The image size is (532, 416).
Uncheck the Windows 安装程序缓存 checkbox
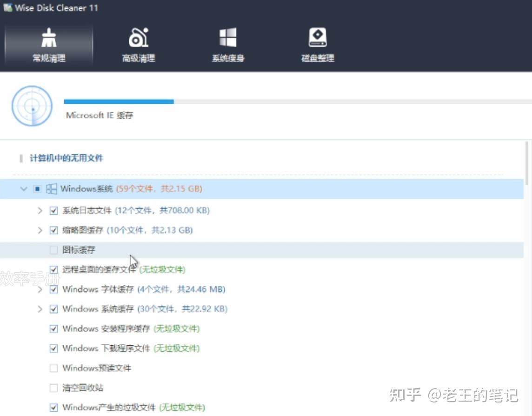(x=53, y=329)
